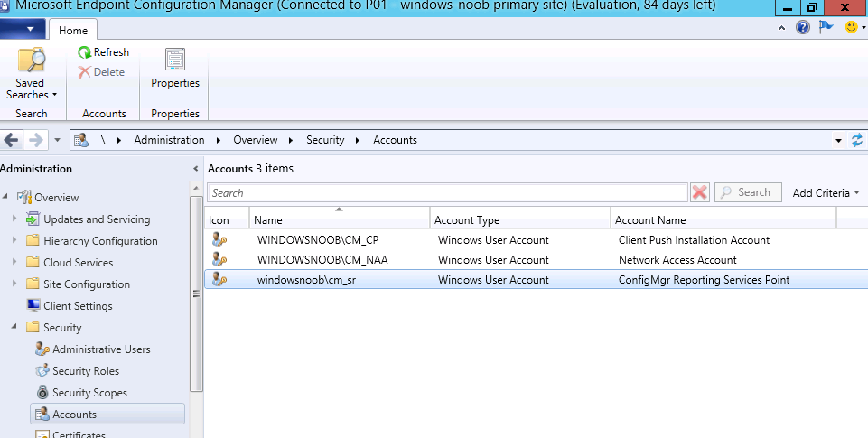The image size is (868, 438).
Task: Click the blue notification flag icon
Action: [x=826, y=26]
